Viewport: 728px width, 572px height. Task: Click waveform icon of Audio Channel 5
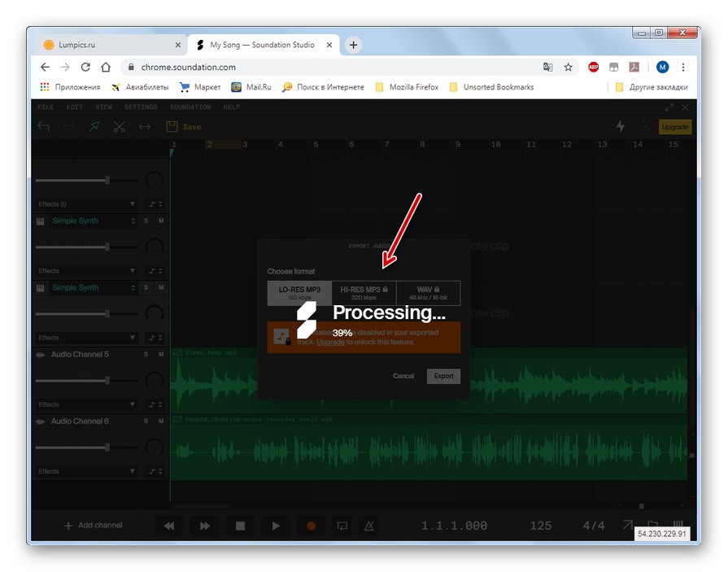(x=41, y=355)
